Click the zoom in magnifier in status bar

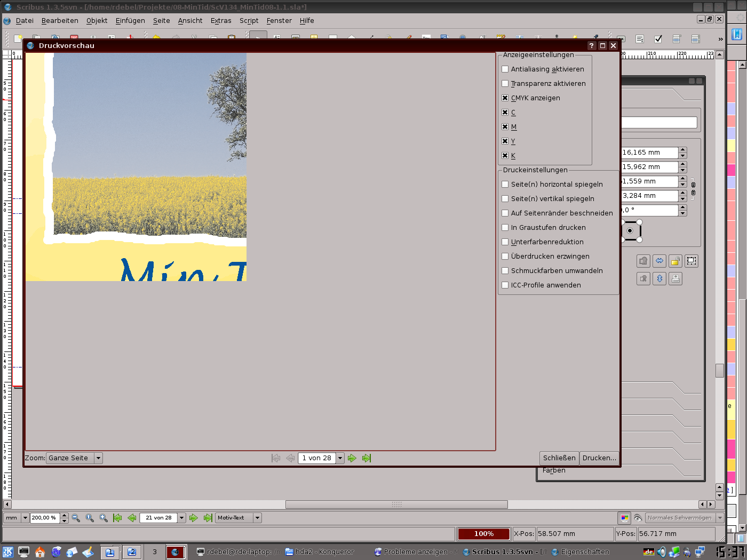[x=104, y=518]
